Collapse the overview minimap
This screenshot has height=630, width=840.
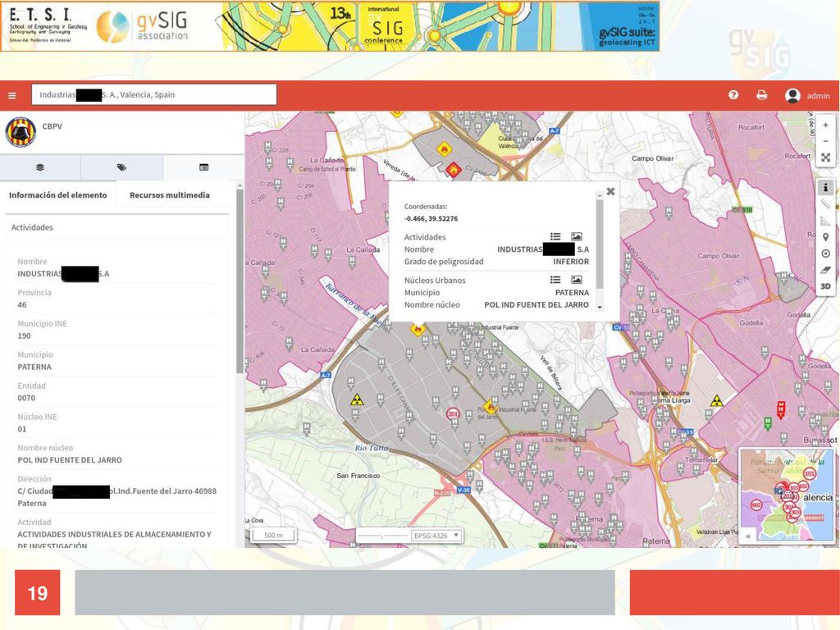coord(748,535)
